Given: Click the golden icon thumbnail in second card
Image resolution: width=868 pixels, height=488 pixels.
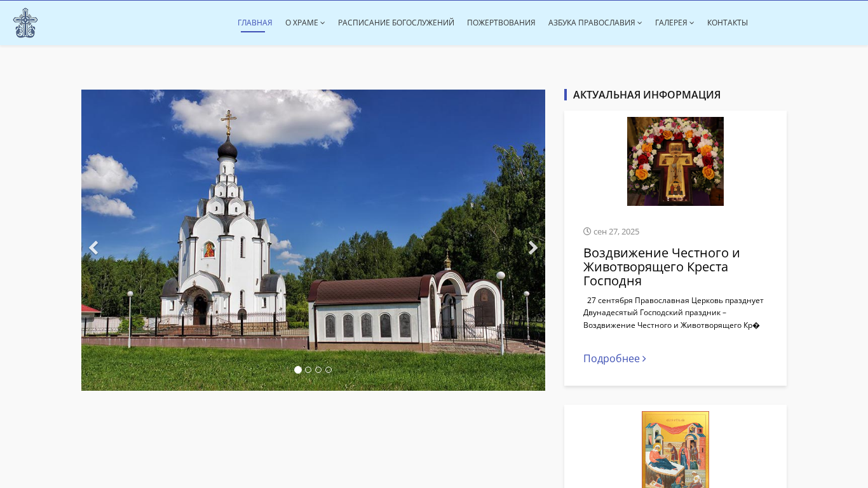Looking at the screenshot, I should 675,449.
